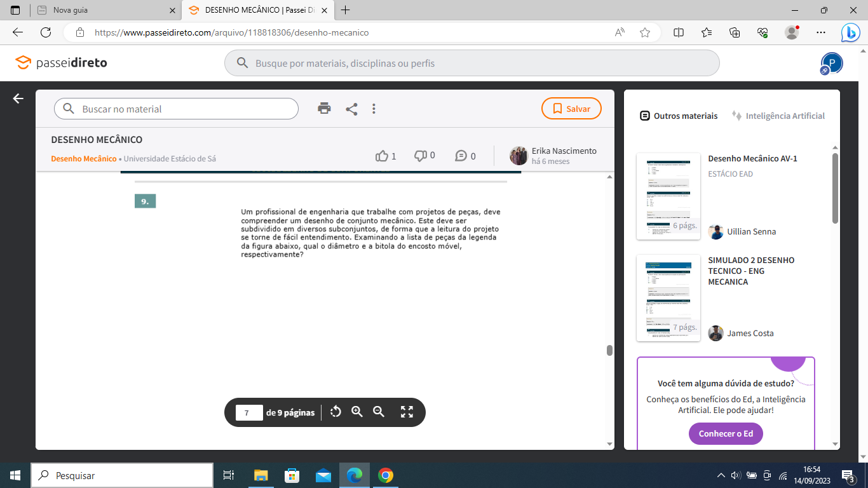Save the material with Salvar button
This screenshot has width=868, height=488.
pos(571,109)
